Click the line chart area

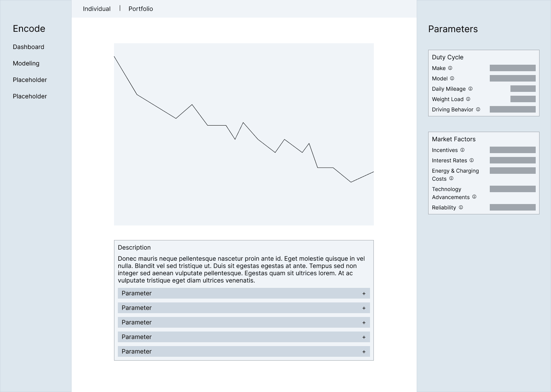[244, 134]
